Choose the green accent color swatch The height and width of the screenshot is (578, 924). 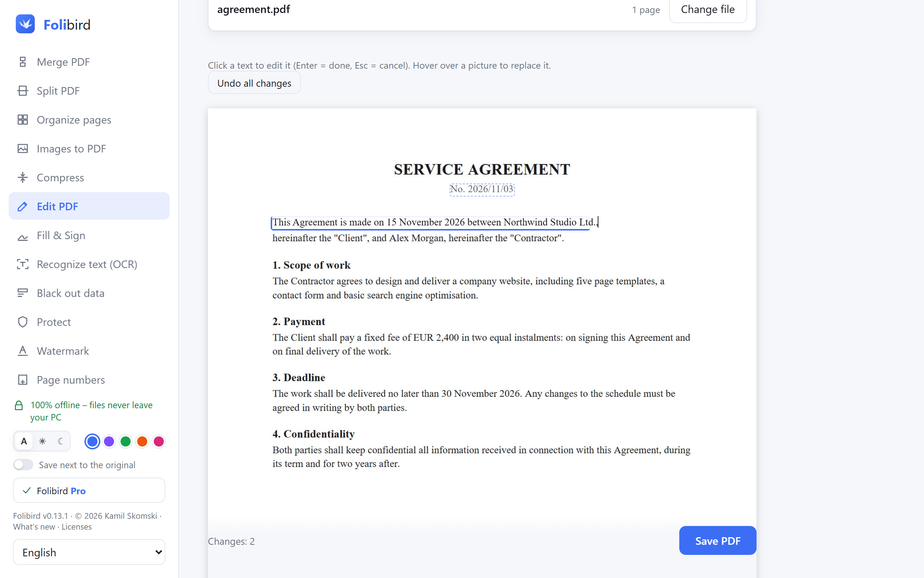[126, 441]
